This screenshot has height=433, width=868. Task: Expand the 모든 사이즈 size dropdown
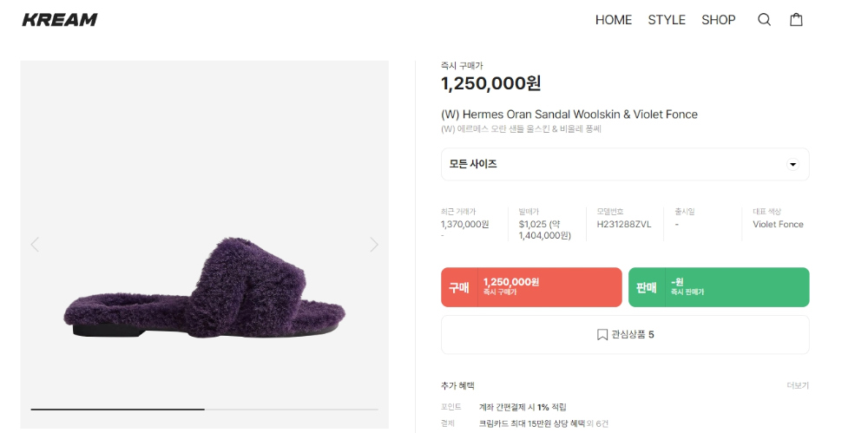[625, 164]
